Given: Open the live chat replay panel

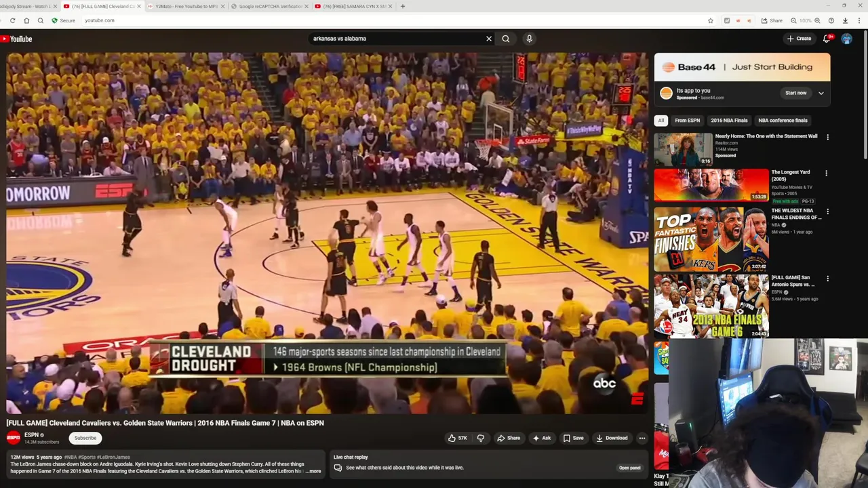Looking at the screenshot, I should (x=629, y=468).
